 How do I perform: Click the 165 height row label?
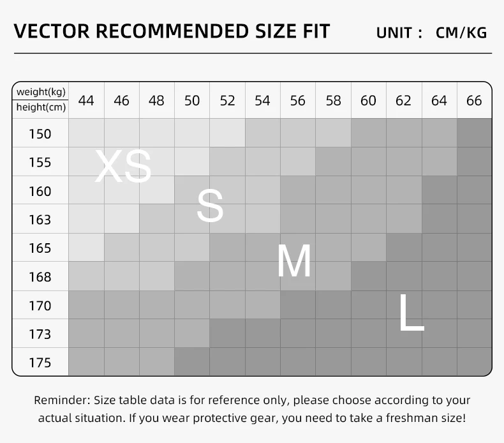point(40,248)
